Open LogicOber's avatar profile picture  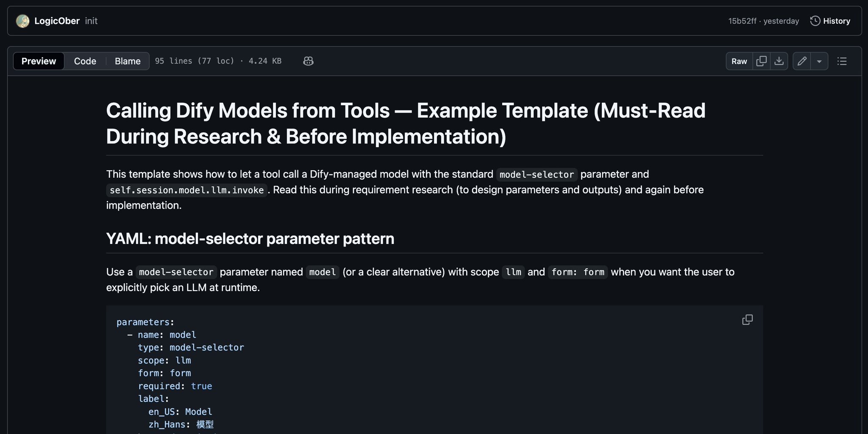[x=22, y=21]
